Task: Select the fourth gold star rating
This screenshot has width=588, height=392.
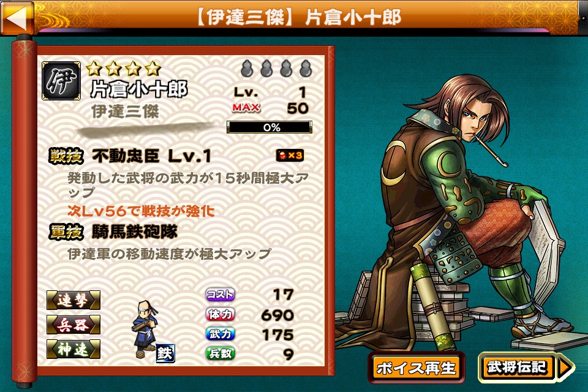Action: click(153, 69)
